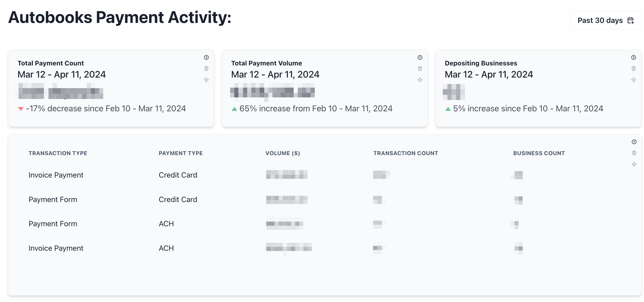
Task: Click move handle on Depositing Businesses card
Action: (x=633, y=80)
